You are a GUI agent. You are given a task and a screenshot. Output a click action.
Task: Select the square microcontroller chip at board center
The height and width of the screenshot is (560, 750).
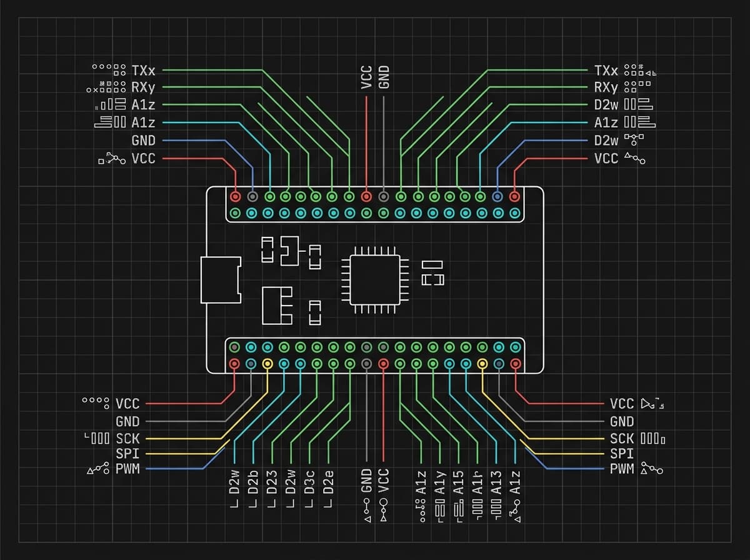point(374,279)
